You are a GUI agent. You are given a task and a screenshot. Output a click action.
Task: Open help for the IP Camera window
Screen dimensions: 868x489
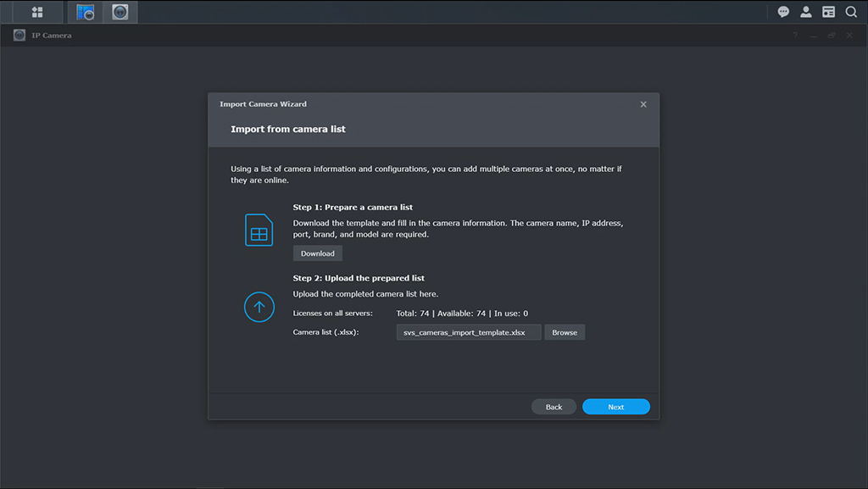794,35
